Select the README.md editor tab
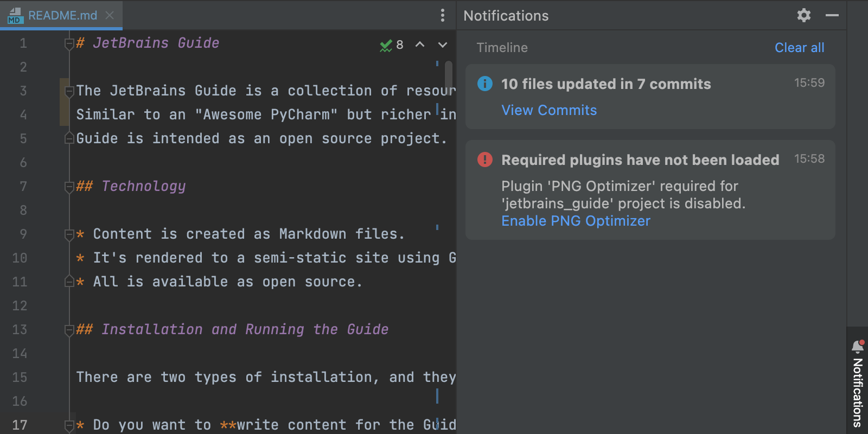This screenshot has height=434, width=868. [62, 15]
